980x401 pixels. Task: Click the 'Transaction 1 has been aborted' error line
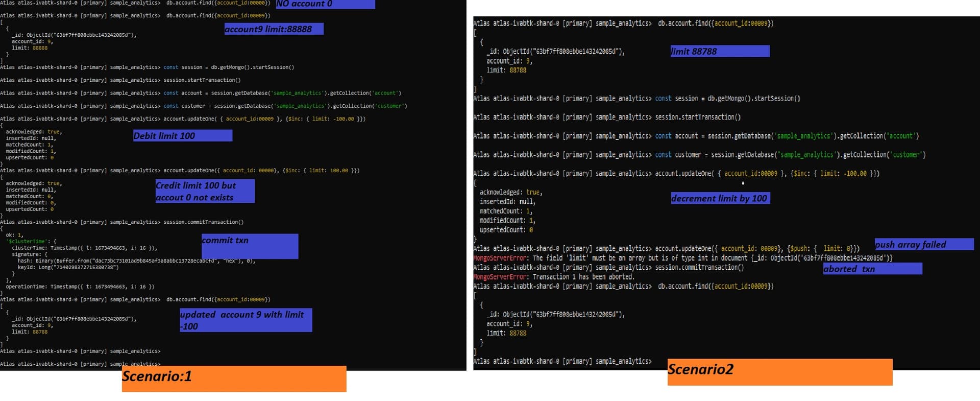coord(583,277)
